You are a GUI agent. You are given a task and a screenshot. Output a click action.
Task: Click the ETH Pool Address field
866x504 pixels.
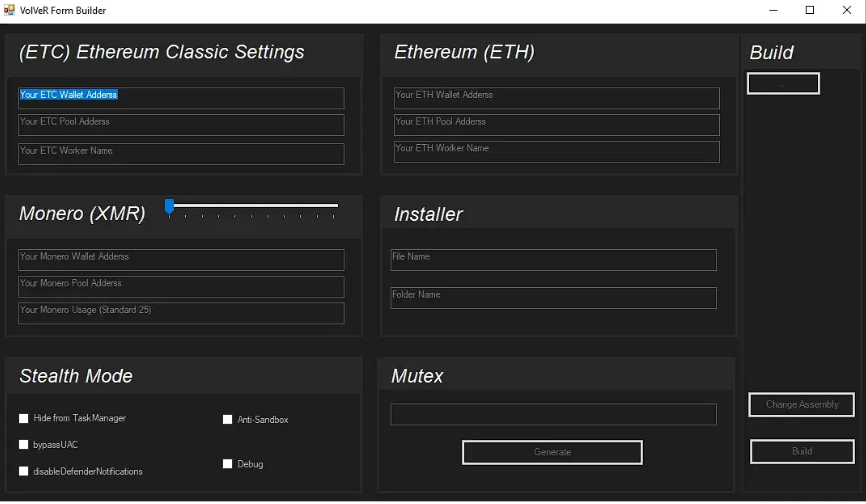557,125
